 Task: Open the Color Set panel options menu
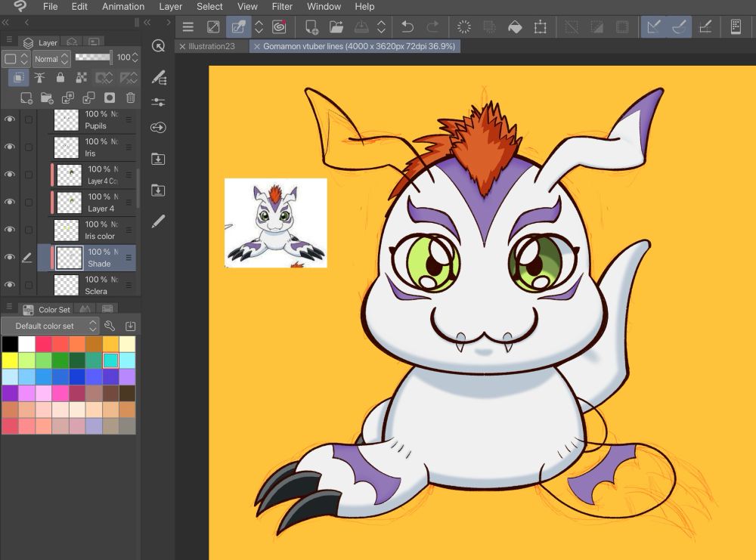8,306
